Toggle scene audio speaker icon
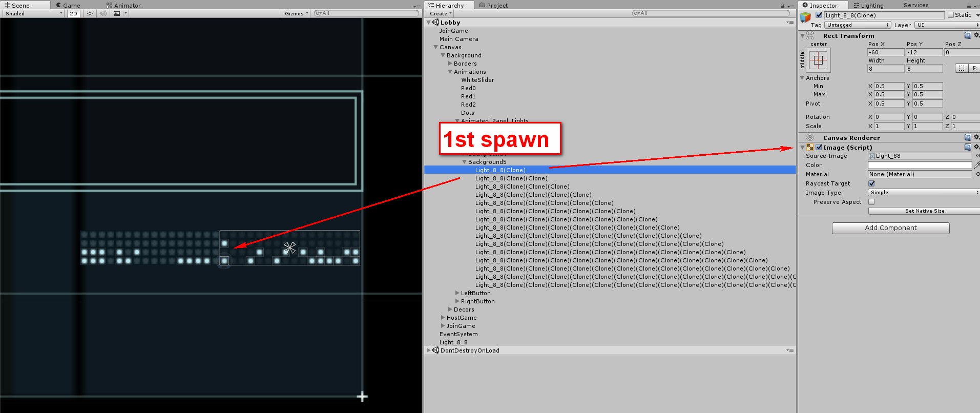This screenshot has height=413, width=980. 103,14
